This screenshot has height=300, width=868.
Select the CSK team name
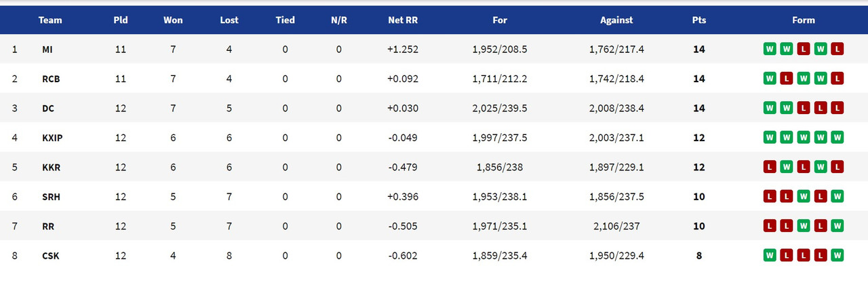(x=50, y=256)
